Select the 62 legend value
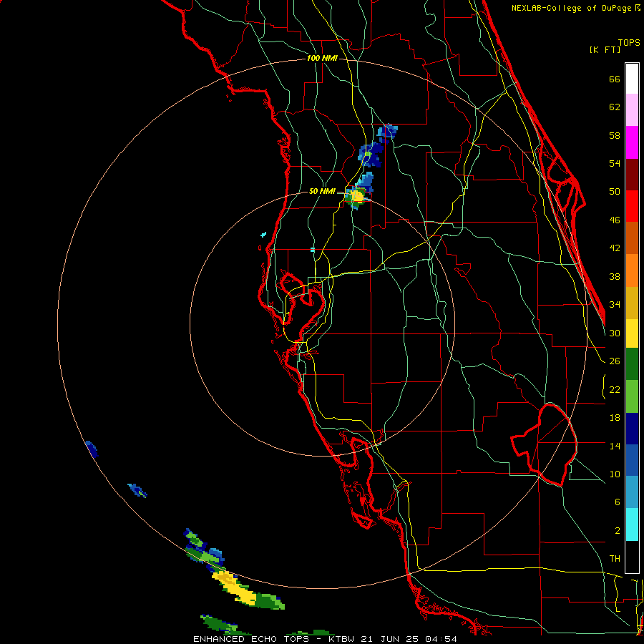The image size is (644, 644). click(x=615, y=107)
